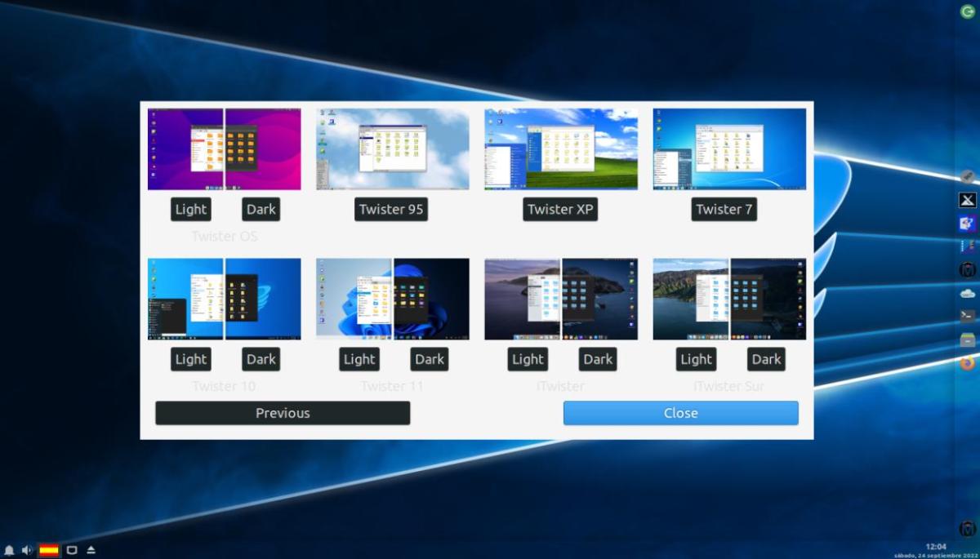The height and width of the screenshot is (559, 980).
Task: Launch Firefox from the right dock
Action: (967, 363)
